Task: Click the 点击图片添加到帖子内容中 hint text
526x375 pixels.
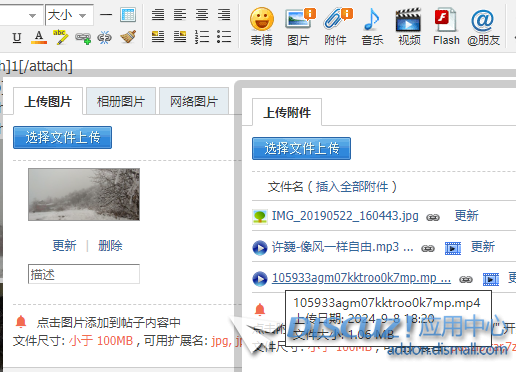Action: (108, 323)
